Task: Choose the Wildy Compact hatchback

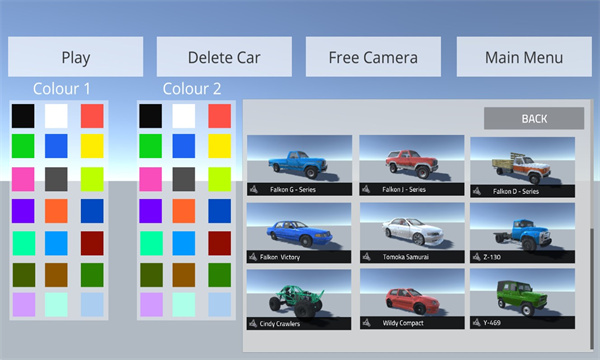Action: 412,299
